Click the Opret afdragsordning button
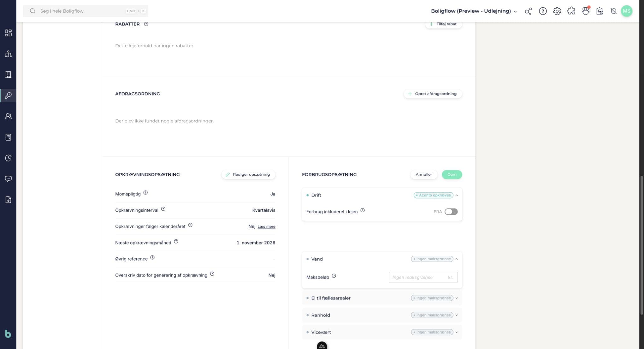The image size is (644, 349). click(x=433, y=94)
